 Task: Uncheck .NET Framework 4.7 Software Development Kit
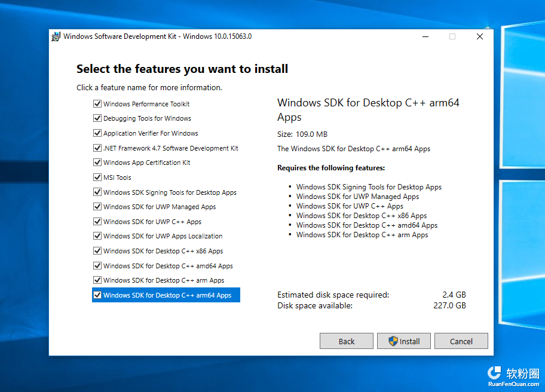97,148
